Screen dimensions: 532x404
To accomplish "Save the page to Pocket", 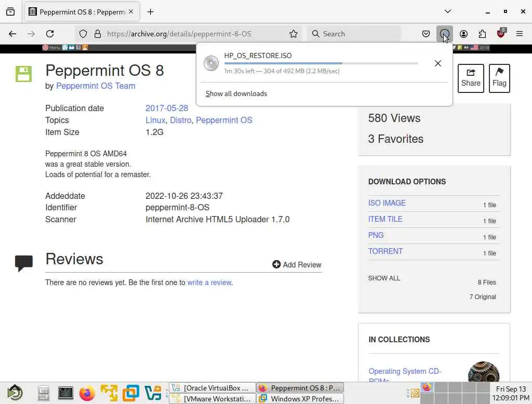I will click(426, 34).
